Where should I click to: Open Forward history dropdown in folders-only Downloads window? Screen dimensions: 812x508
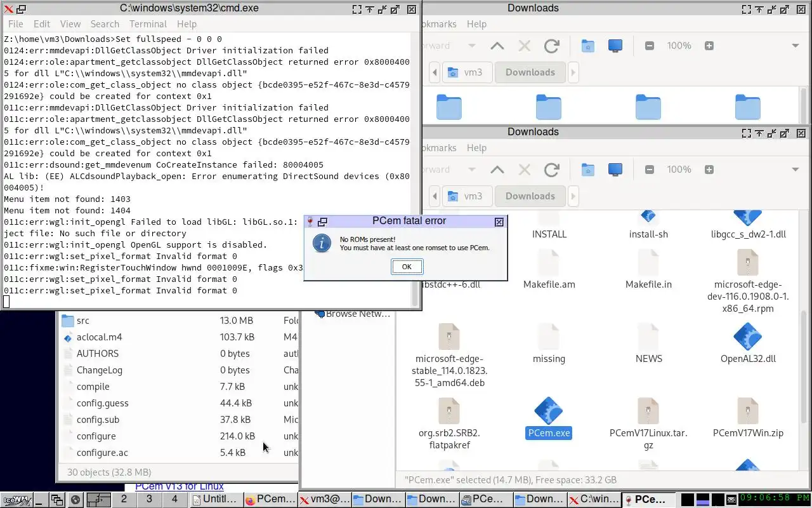[471, 46]
